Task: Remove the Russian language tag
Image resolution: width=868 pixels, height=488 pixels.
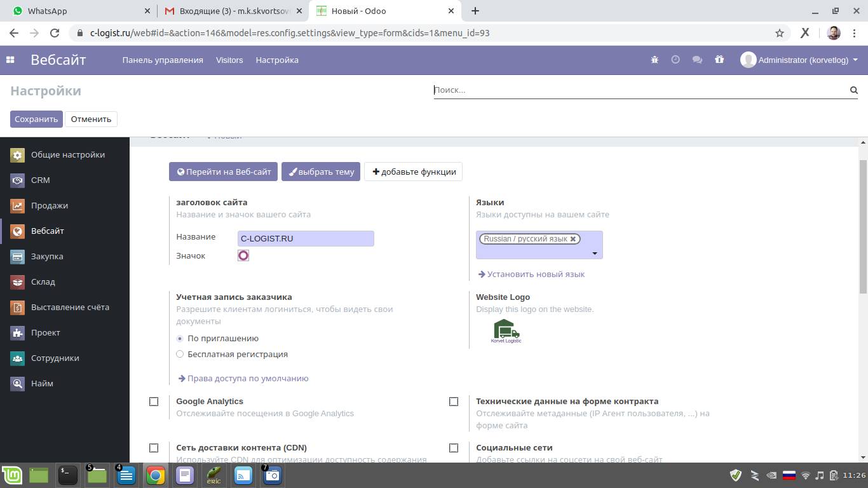Action: (x=573, y=239)
